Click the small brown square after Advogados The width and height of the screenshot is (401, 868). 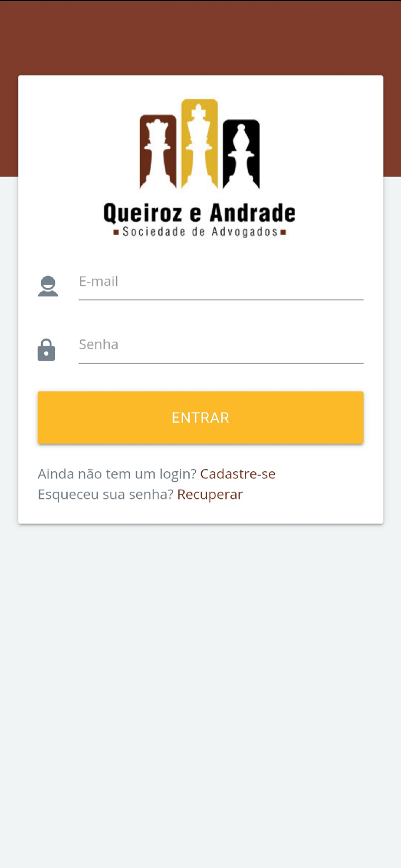(x=283, y=232)
